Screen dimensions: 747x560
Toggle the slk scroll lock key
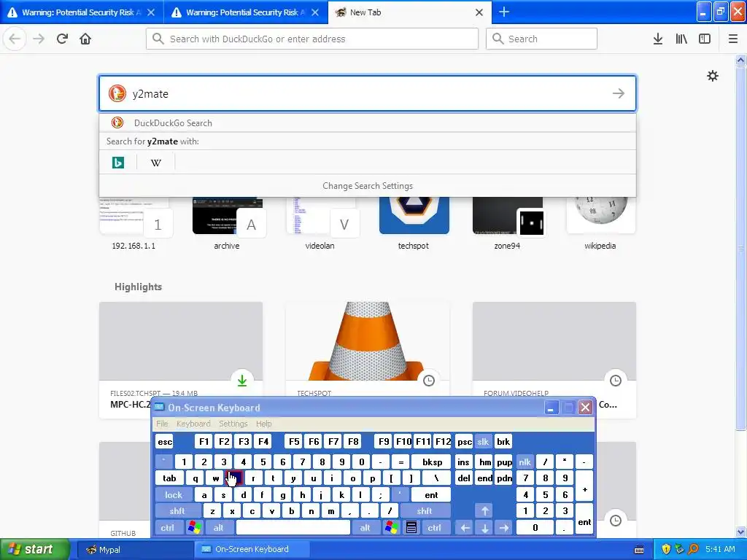(x=483, y=441)
